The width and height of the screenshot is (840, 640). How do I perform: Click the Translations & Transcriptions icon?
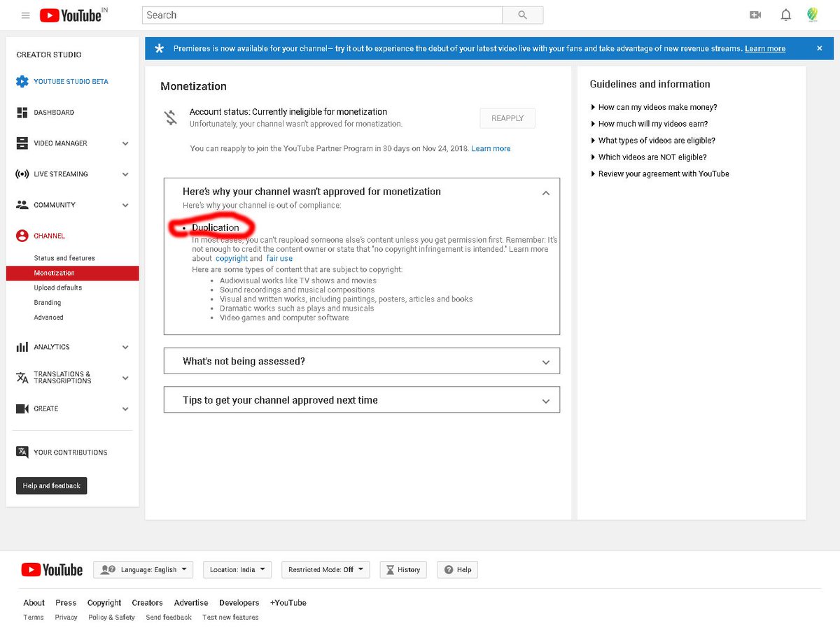(x=22, y=378)
